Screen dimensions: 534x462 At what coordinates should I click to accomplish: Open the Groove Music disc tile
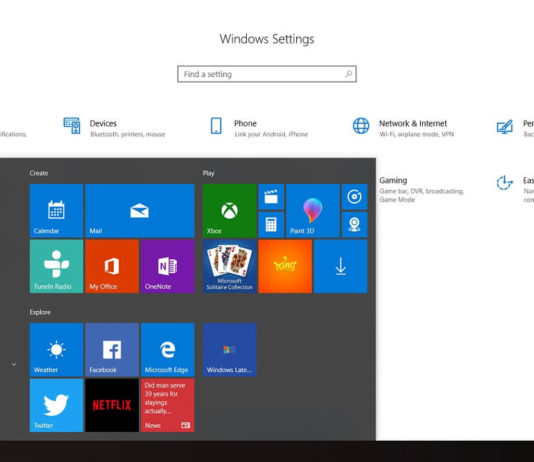tap(355, 197)
